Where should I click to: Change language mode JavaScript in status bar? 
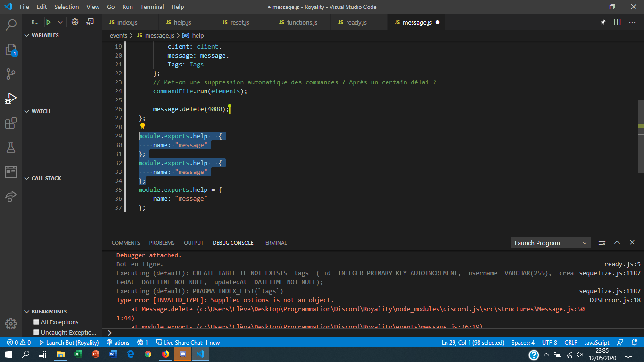[597, 342]
